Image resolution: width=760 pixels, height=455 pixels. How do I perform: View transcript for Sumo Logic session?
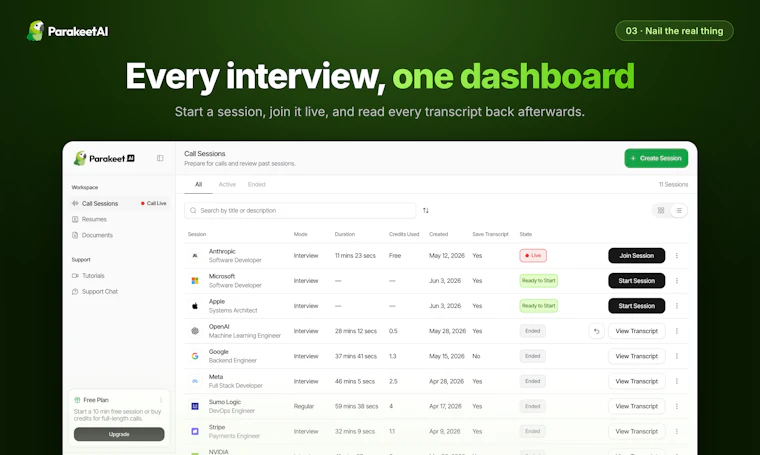(x=636, y=406)
